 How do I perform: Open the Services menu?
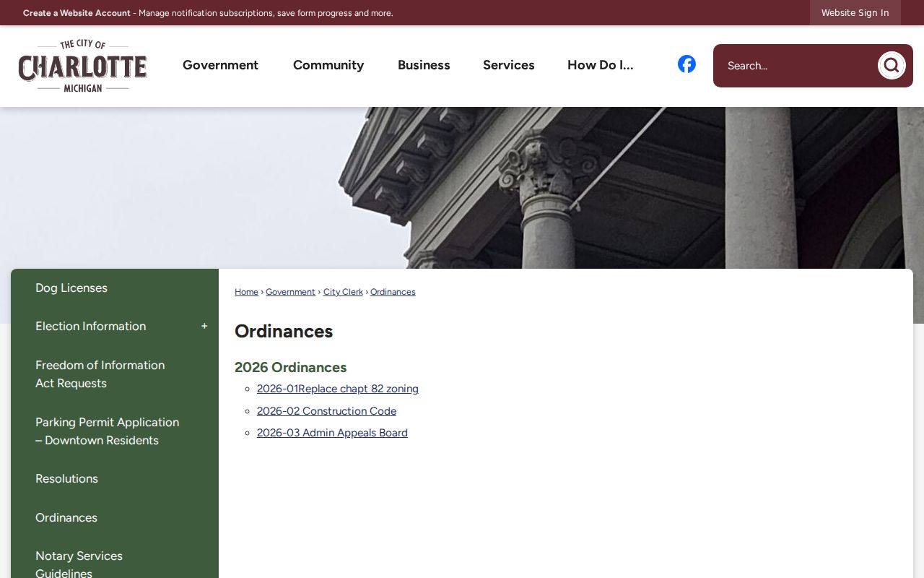pyautogui.click(x=509, y=65)
